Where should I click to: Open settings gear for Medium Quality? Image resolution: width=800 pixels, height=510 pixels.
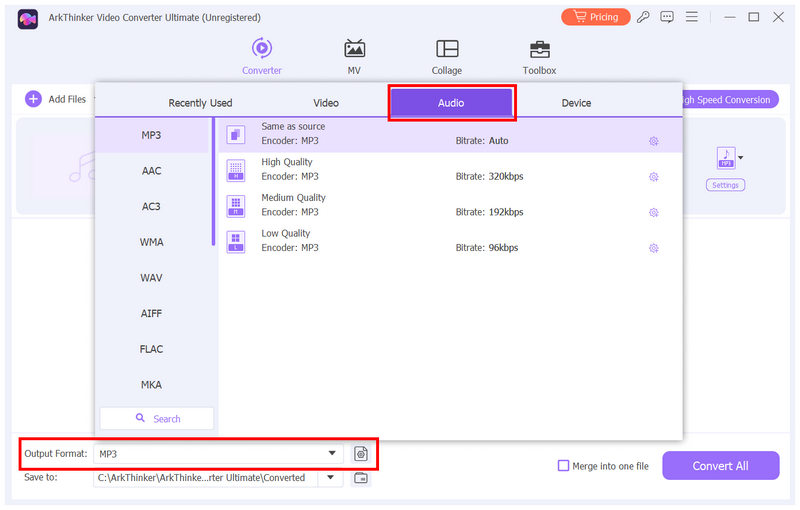(654, 213)
